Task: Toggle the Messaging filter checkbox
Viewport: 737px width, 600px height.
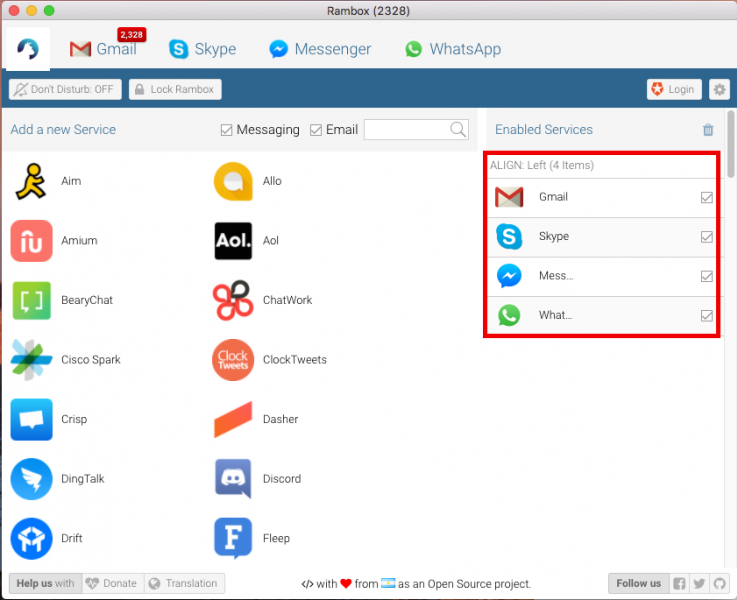Action: [227, 130]
